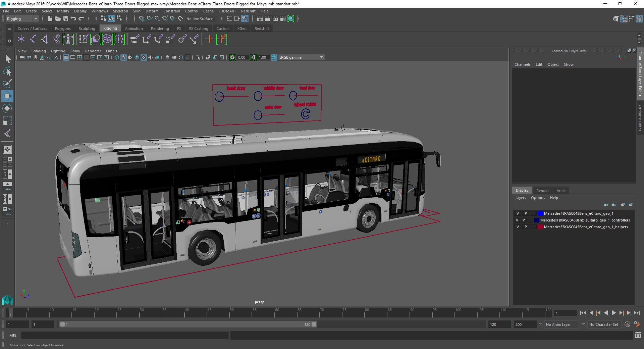
Task: Toggle playback P for eCitaro_geo_1 layer
Action: click(x=526, y=213)
